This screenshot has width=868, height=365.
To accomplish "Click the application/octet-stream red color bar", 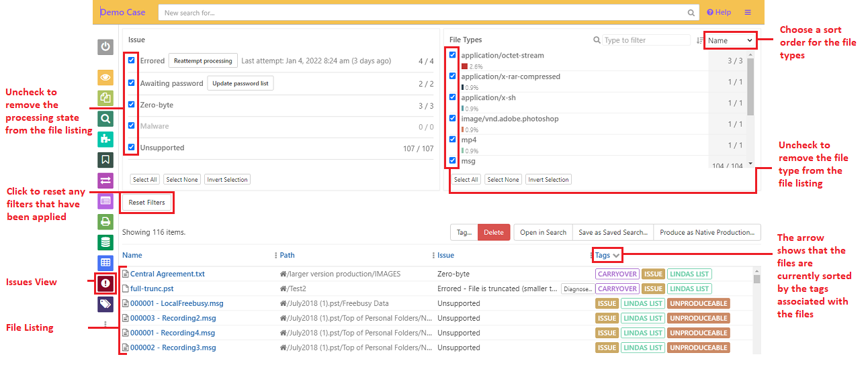I will click(464, 66).
